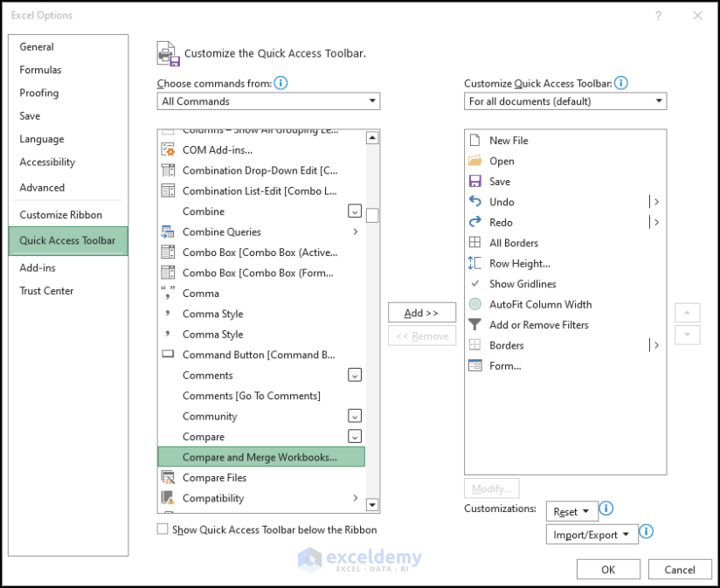
Task: Expand the Compatibility submenu chevron
Action: click(356, 498)
